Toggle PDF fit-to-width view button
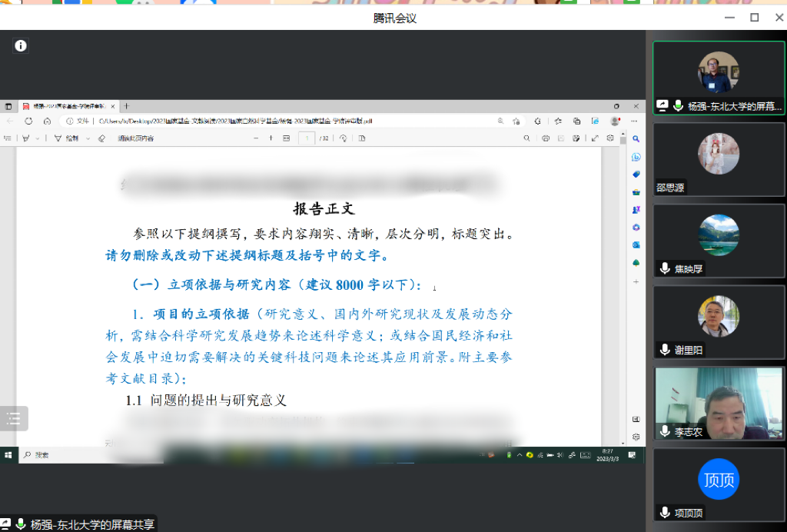The width and height of the screenshot is (787, 532). (x=287, y=138)
